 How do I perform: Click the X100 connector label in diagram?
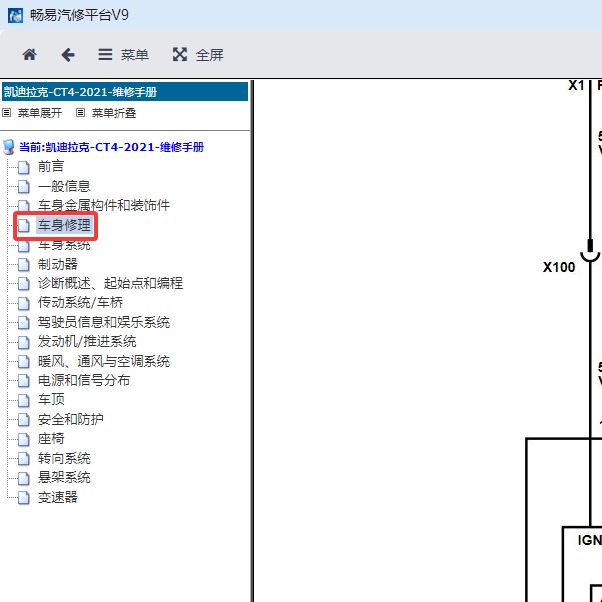click(x=559, y=267)
